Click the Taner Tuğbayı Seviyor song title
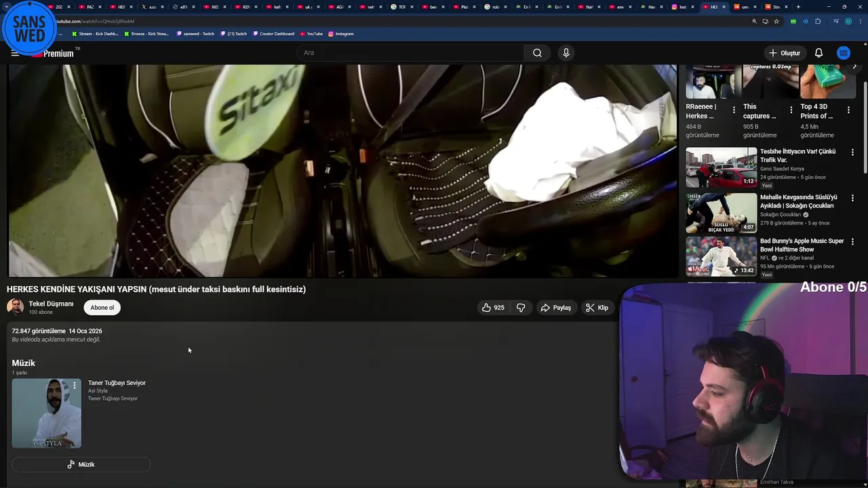 [x=117, y=383]
